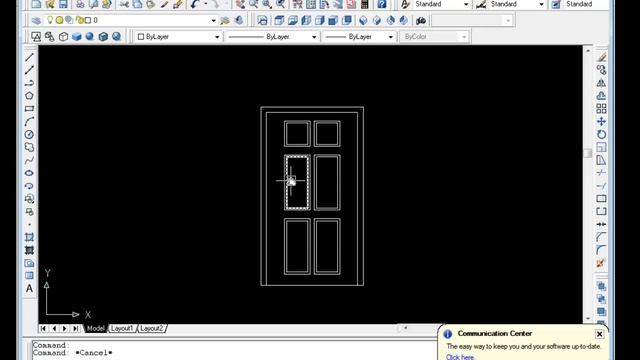The height and width of the screenshot is (360, 640).
Task: Select the Multiline Text tool
Action: pyautogui.click(x=29, y=289)
